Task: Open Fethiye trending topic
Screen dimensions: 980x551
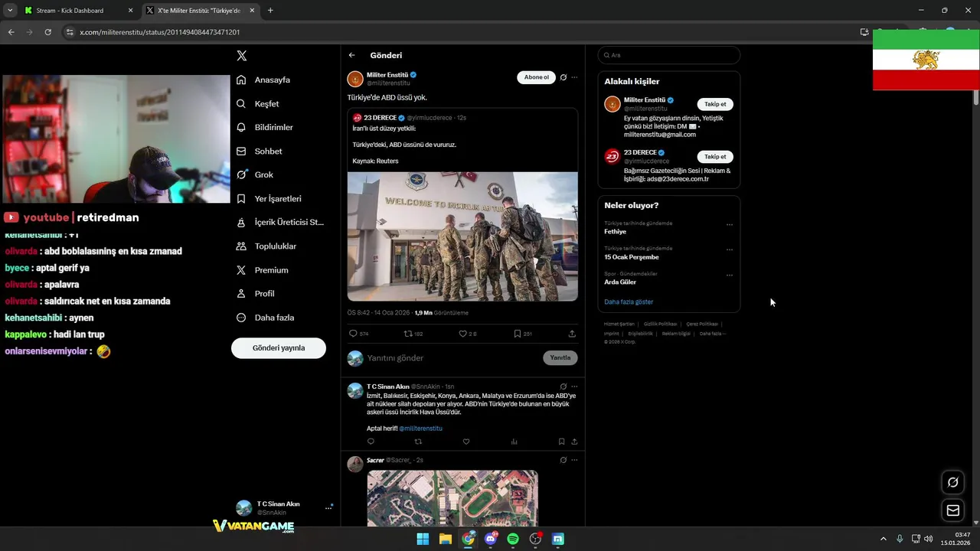Action: [x=615, y=231]
